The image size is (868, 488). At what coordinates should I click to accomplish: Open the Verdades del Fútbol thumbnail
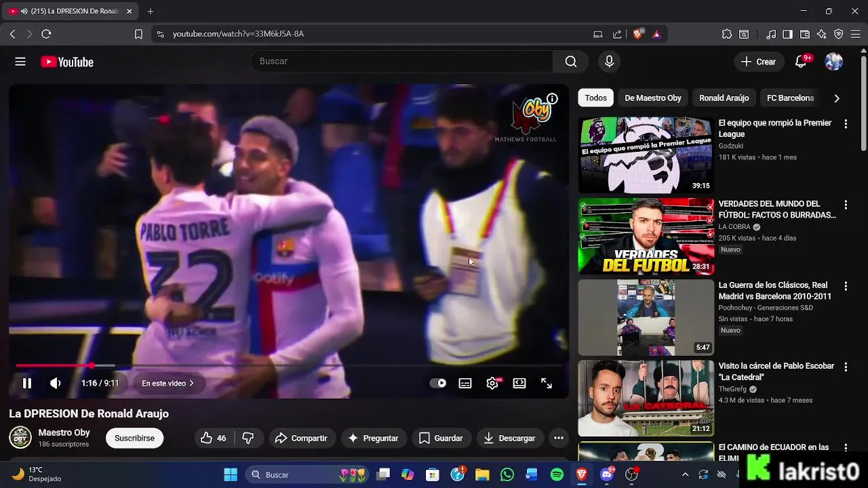pos(646,236)
